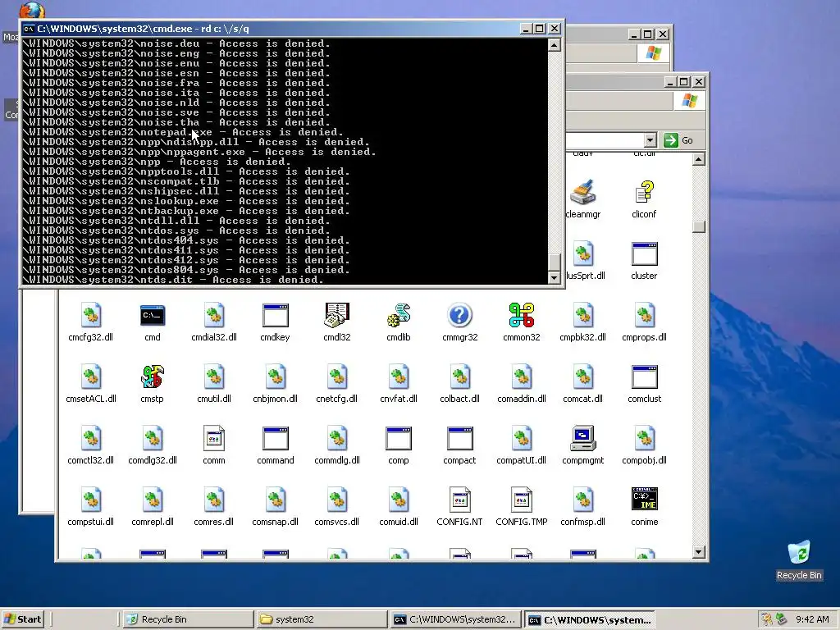840x630 pixels.
Task: Select the comrepl.dll file icon
Action: [x=152, y=500]
